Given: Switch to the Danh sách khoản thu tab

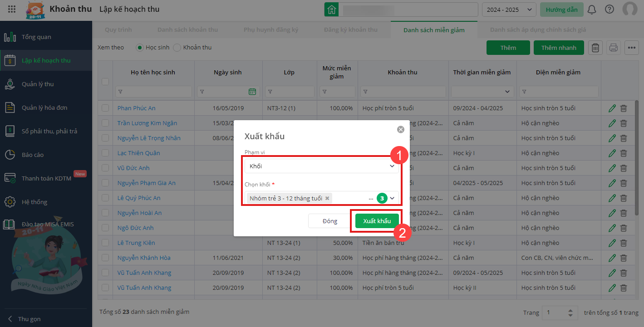Looking at the screenshot, I should coord(188,30).
